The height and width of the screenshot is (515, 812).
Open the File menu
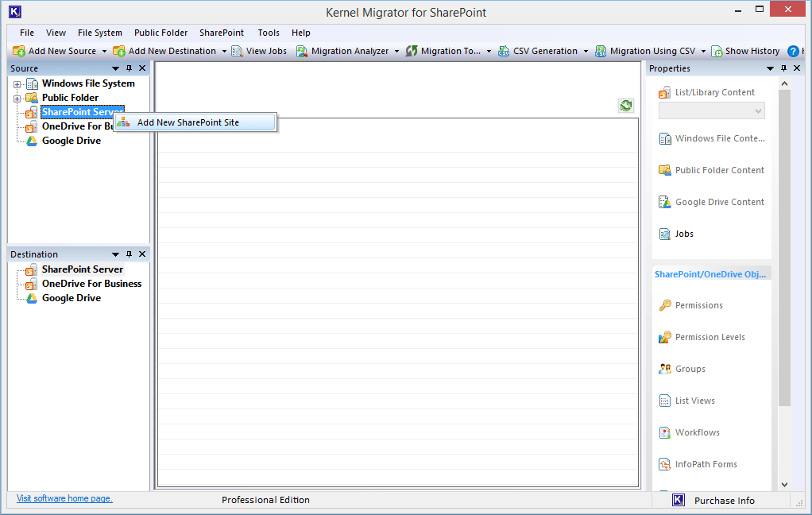tap(27, 33)
